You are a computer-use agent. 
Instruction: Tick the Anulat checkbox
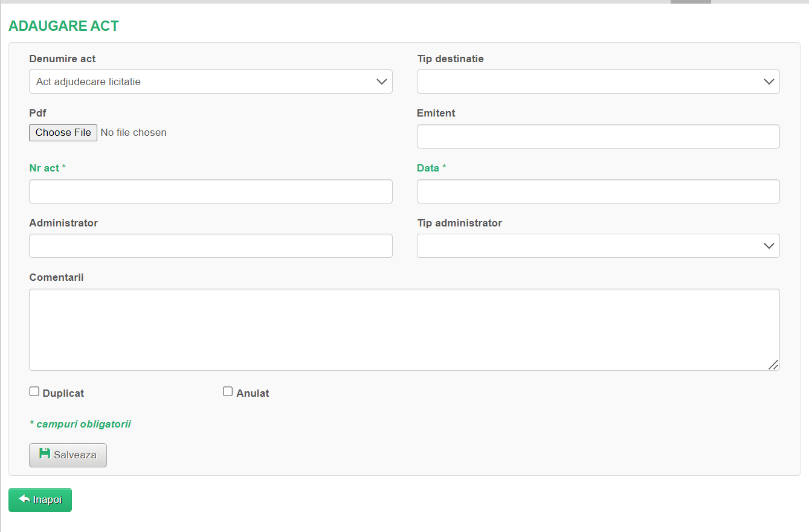click(x=228, y=392)
